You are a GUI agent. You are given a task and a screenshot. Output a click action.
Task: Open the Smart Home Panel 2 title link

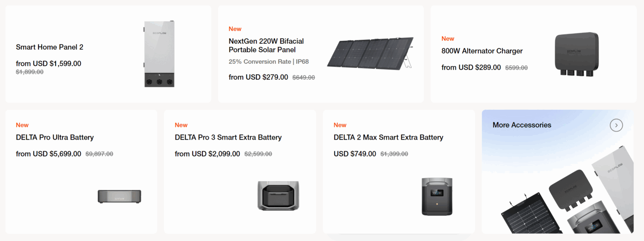pyautogui.click(x=49, y=47)
